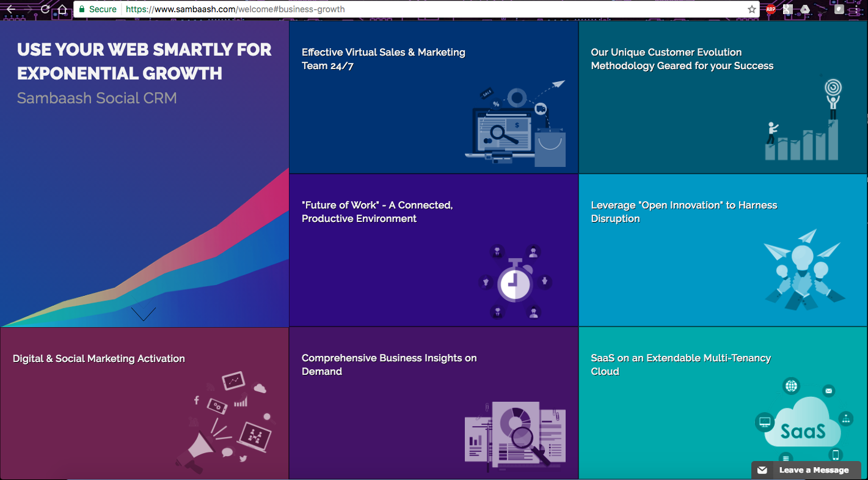Click the rising bar chart target illustration

(x=803, y=120)
